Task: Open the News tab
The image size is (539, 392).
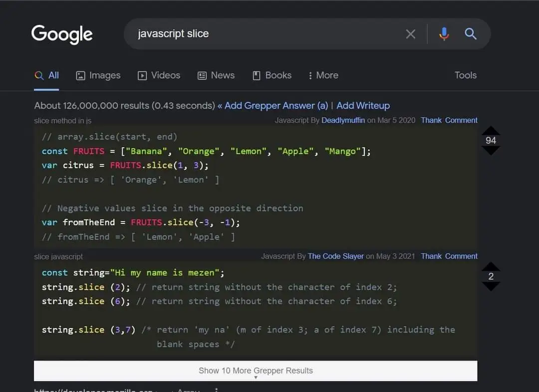Action: pos(216,76)
